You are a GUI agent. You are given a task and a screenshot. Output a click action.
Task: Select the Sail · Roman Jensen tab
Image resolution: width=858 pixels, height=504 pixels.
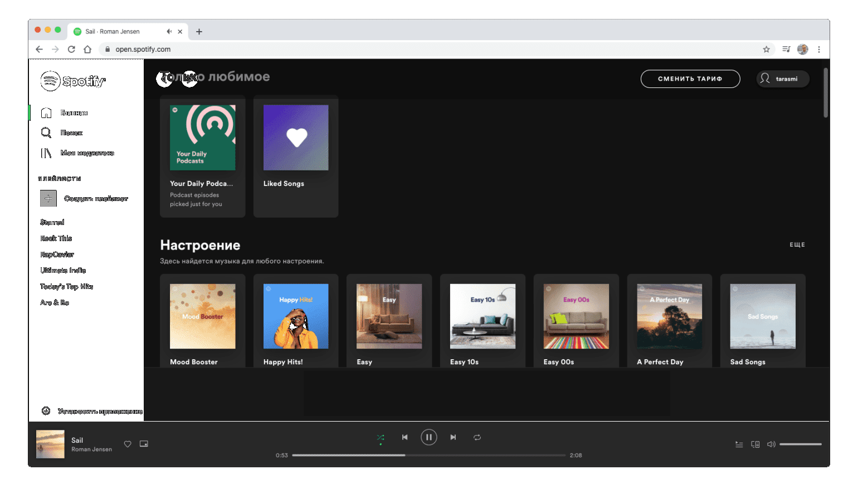[128, 32]
